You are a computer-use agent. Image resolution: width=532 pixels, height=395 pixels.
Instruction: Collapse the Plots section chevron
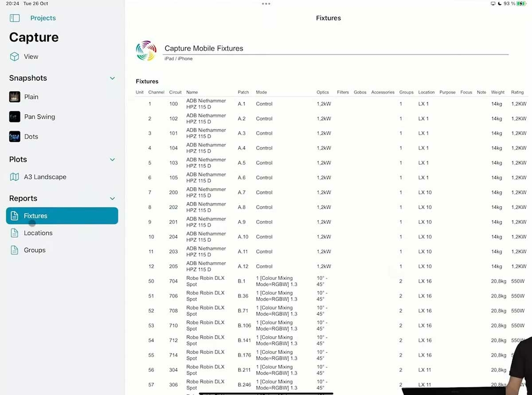(112, 160)
